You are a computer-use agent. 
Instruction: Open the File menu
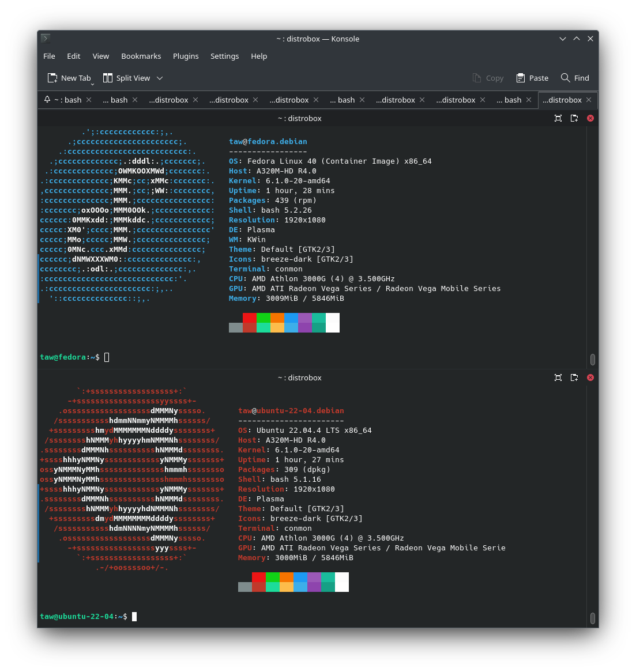(50, 56)
